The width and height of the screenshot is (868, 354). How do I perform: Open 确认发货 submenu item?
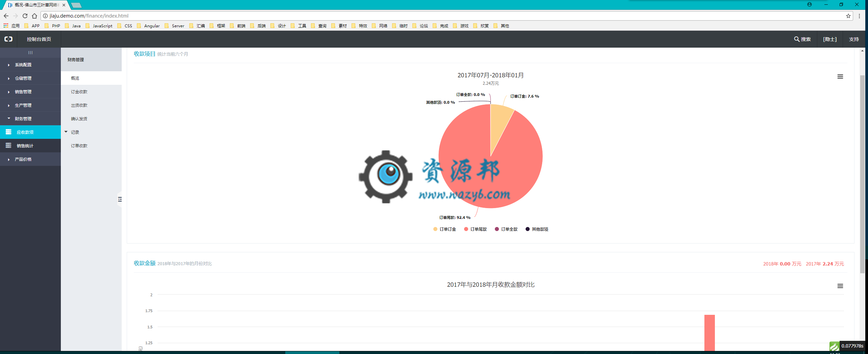(79, 119)
